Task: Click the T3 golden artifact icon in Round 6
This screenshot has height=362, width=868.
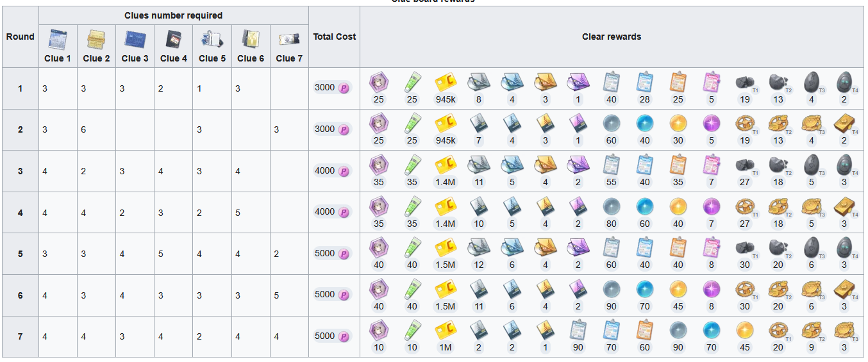Action: tap(812, 289)
